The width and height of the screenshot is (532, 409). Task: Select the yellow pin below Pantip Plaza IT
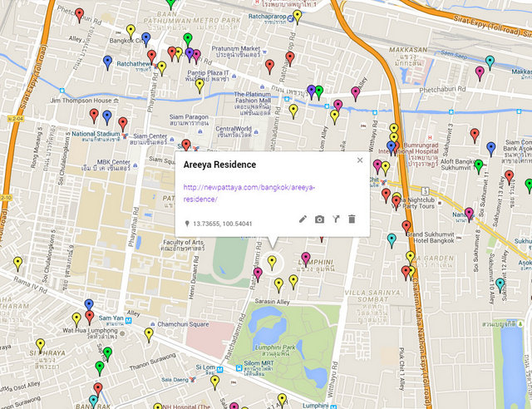199,86
